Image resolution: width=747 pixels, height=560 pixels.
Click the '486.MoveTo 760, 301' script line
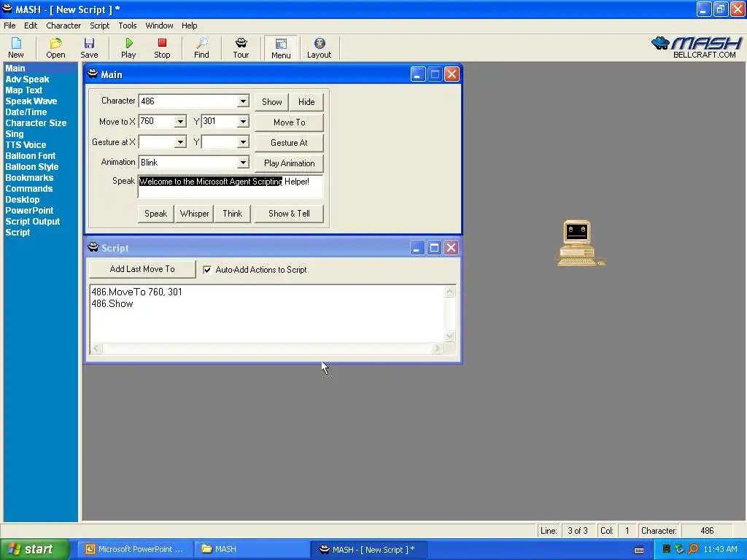pos(136,292)
